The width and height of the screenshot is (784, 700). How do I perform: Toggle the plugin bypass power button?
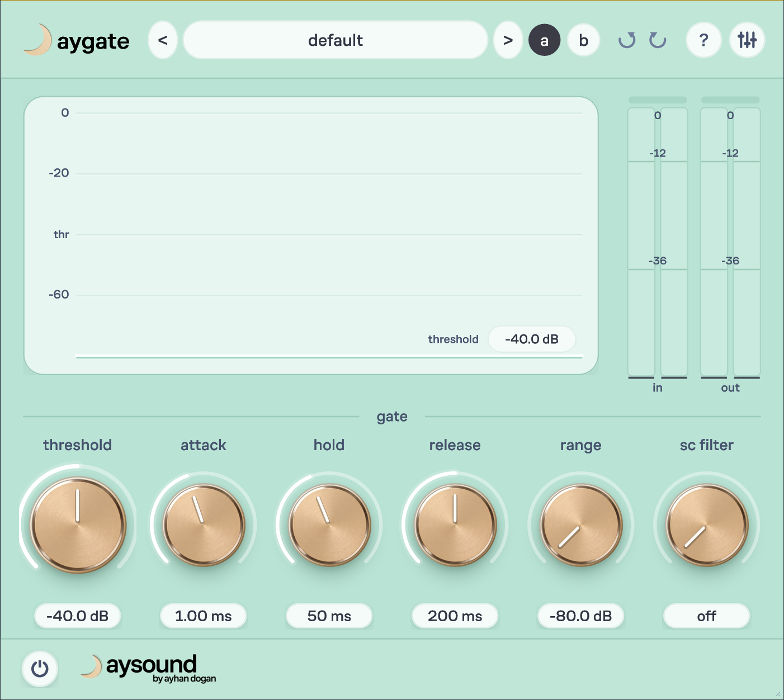click(40, 669)
